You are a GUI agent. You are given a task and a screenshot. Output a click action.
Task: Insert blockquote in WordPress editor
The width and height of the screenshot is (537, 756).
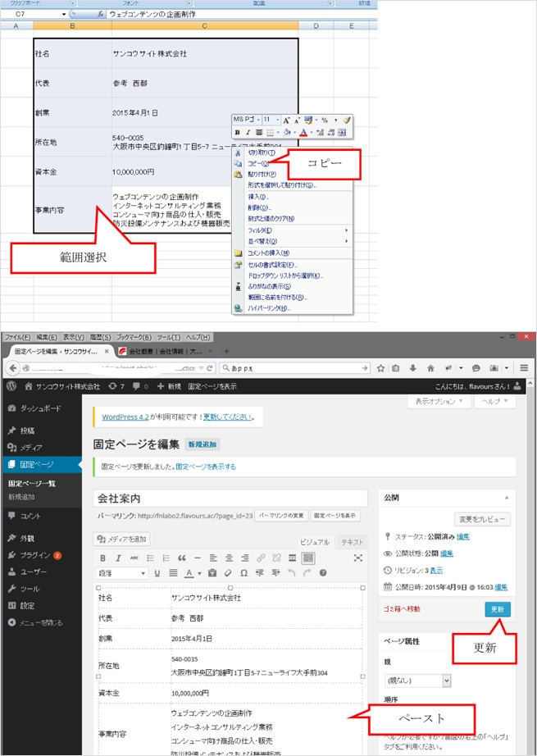pos(182,558)
